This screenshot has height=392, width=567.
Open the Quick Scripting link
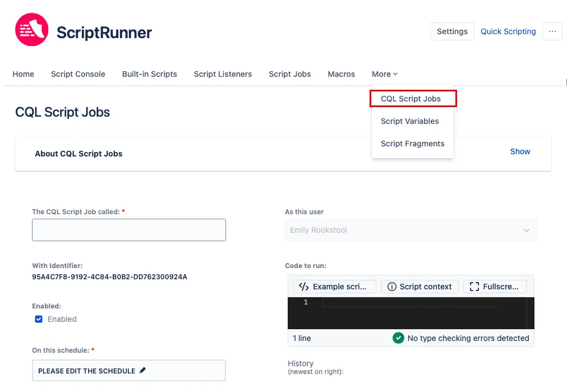coord(508,31)
